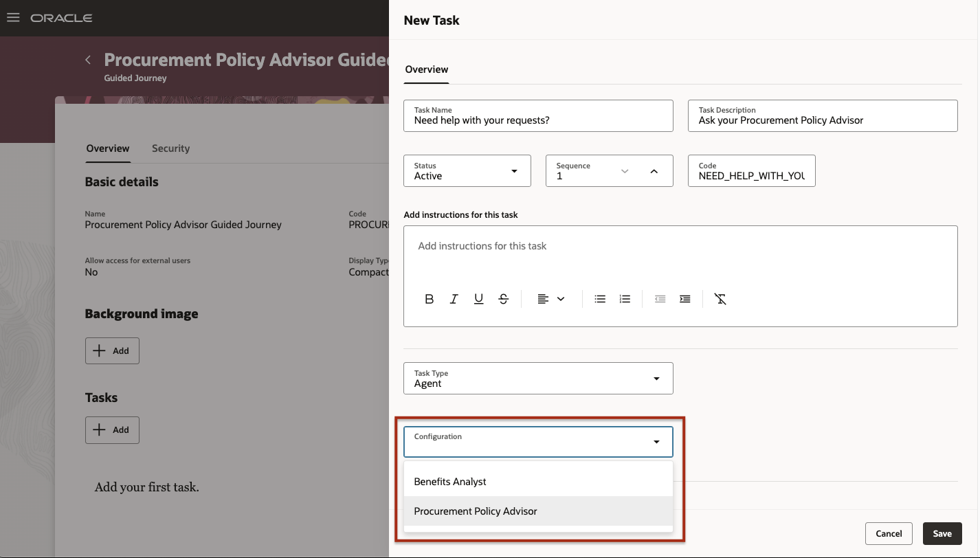This screenshot has width=980, height=558.
Task: Collapse the Configuration dropdown
Action: click(656, 442)
